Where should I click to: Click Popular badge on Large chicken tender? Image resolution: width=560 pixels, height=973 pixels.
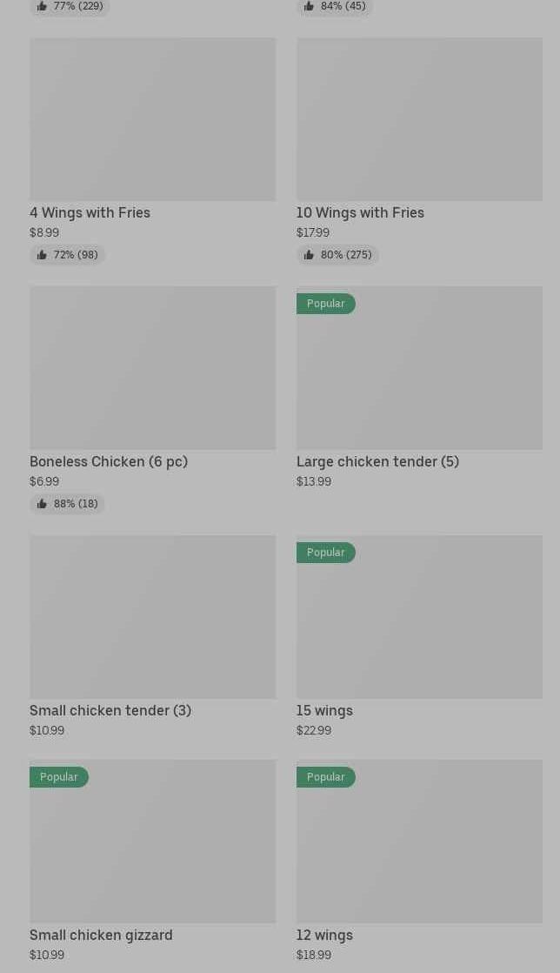tap(325, 304)
